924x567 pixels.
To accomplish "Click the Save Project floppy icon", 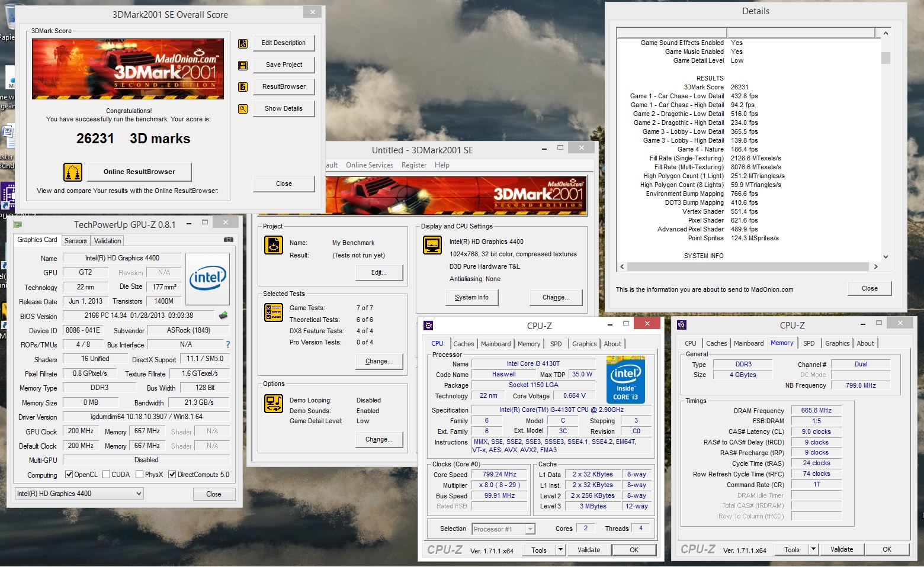I will [243, 65].
